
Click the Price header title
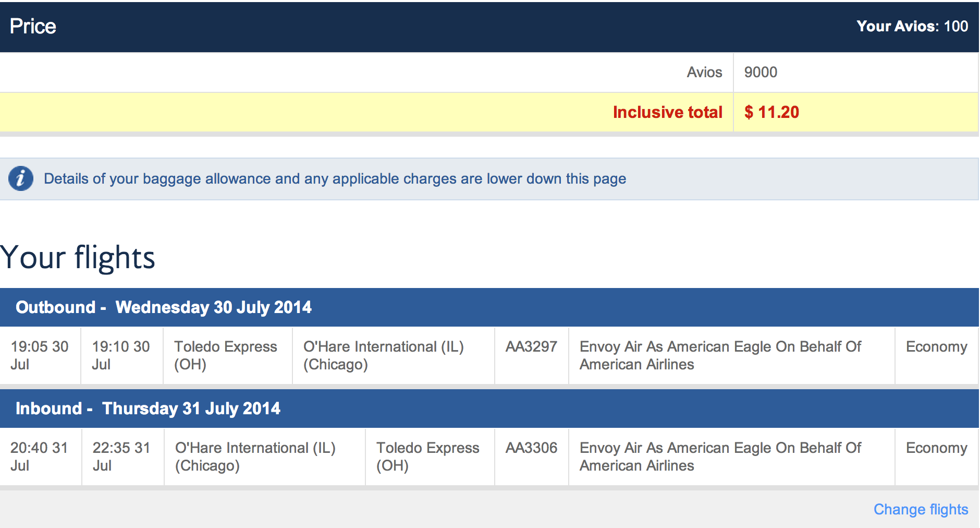(33, 26)
